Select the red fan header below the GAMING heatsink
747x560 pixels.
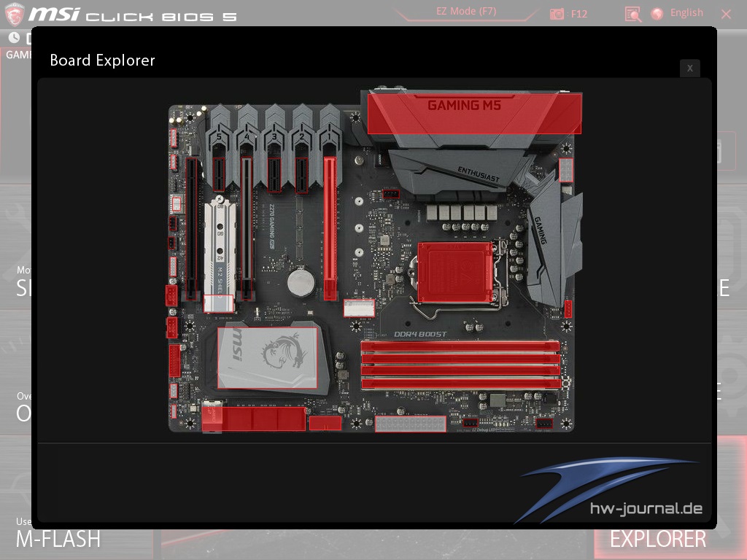(x=568, y=308)
